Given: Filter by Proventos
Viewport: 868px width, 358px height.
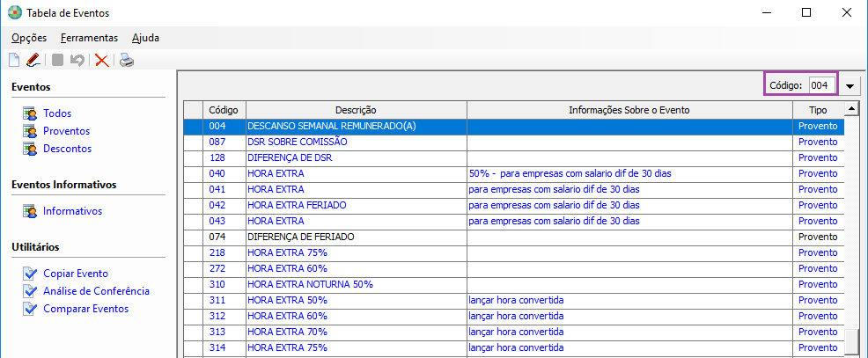Looking at the screenshot, I should [x=66, y=131].
